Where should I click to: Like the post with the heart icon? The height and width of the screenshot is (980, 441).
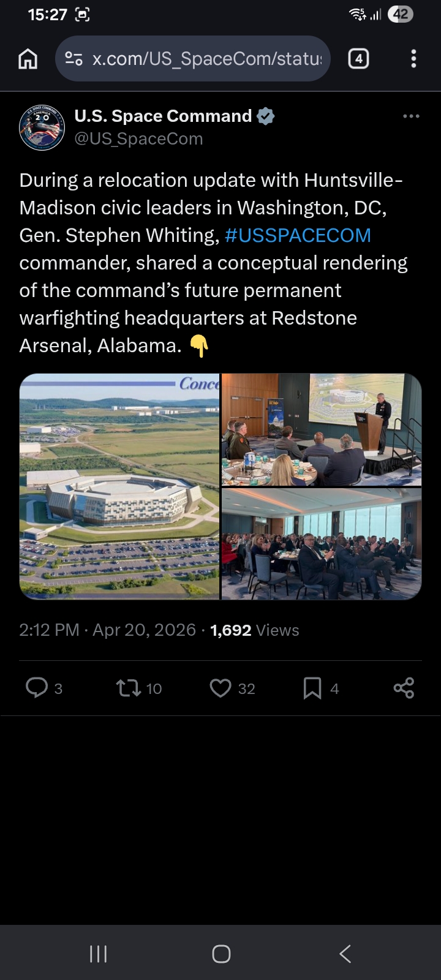click(x=221, y=688)
